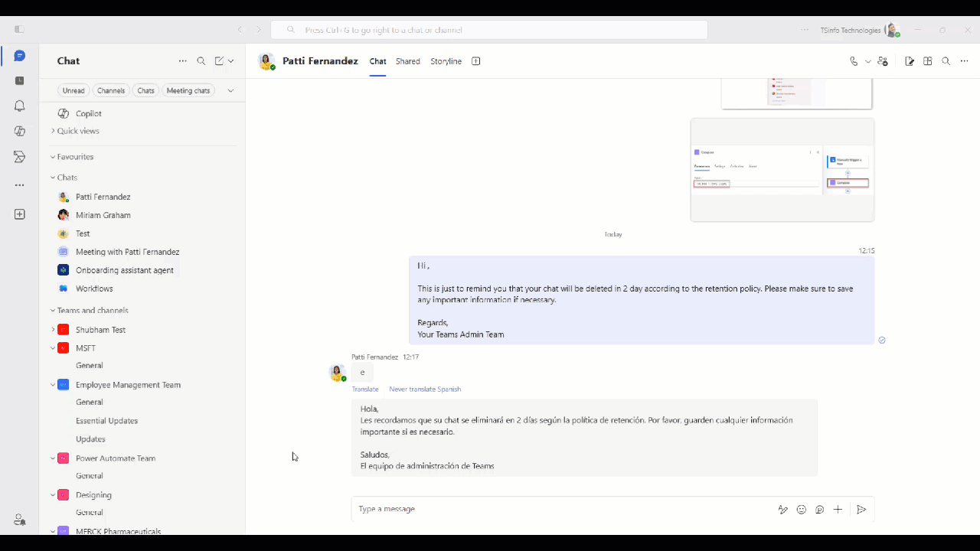Select the Chats filter pill
This screenshot has height=551, width=980.
[x=145, y=90]
